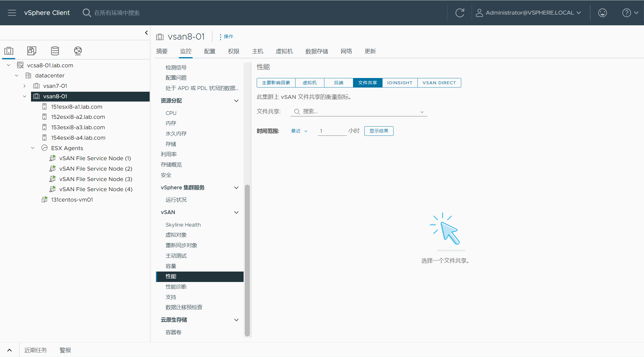The image size is (644, 357).
Task: Expand the bottom recent tasks panel
Action: pyautogui.click(x=10, y=350)
